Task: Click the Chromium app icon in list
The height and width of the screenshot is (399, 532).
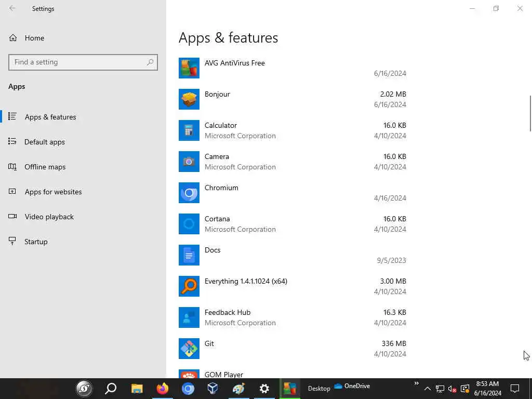Action: click(189, 193)
